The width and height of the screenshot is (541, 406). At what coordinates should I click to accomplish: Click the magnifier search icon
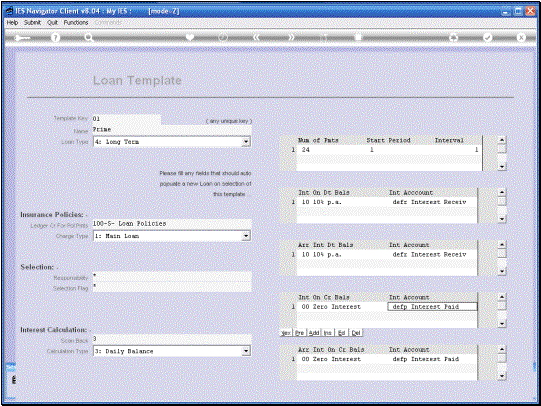(89, 38)
